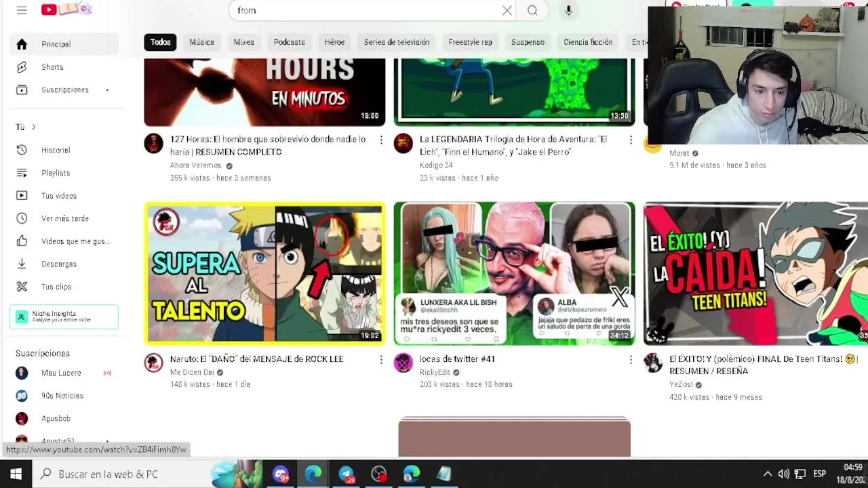Click Me Dicen Dai channel avatar
The image size is (868, 488).
click(153, 363)
